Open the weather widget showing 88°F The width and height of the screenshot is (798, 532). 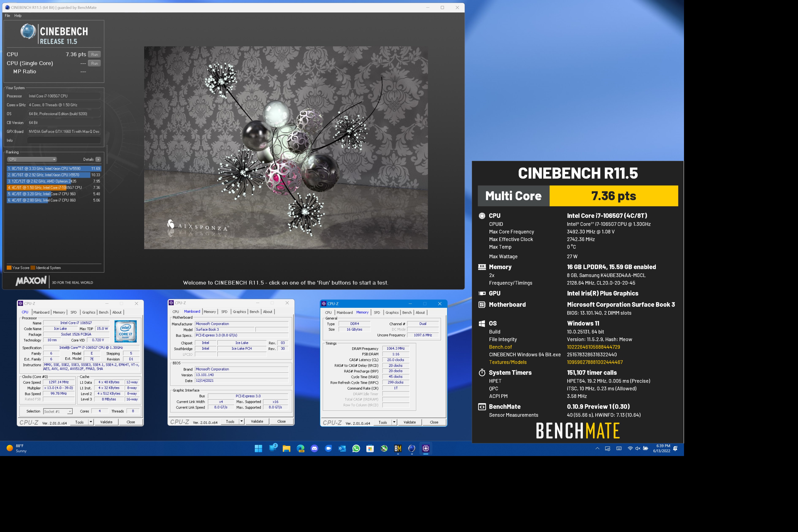coord(16,449)
